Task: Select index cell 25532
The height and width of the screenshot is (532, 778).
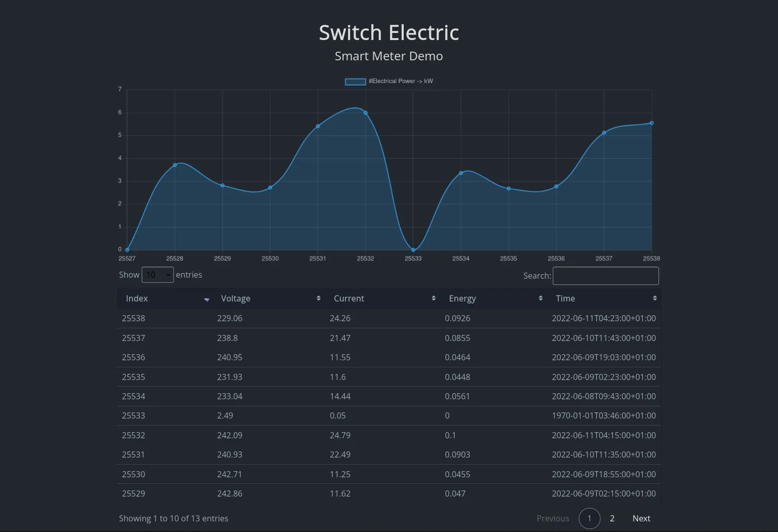Action: pos(134,435)
